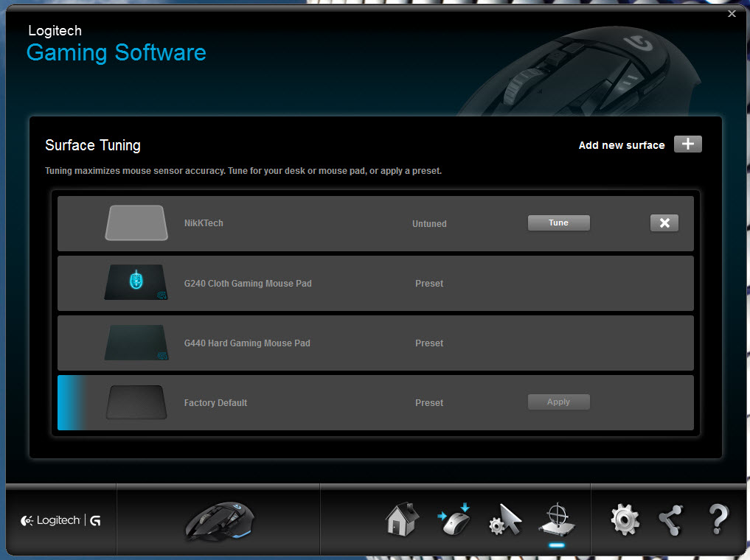Delete the NikKTech surface with the X
The image size is (750, 560).
(664, 223)
